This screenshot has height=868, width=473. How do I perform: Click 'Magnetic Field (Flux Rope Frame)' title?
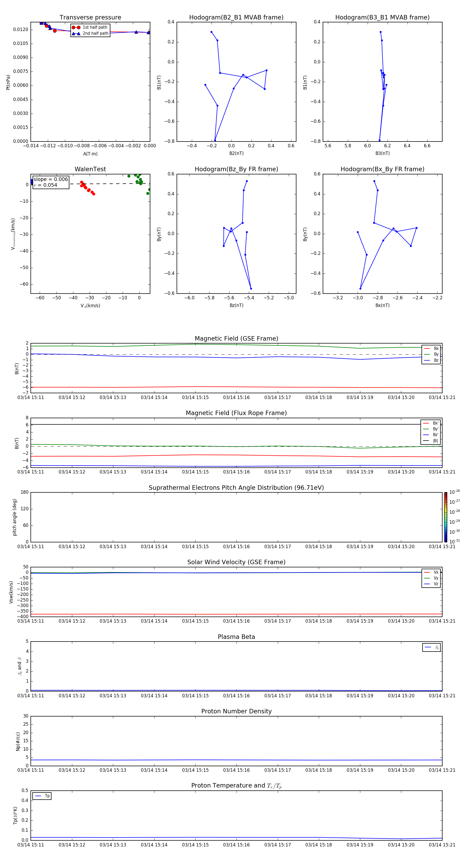pos(236,413)
